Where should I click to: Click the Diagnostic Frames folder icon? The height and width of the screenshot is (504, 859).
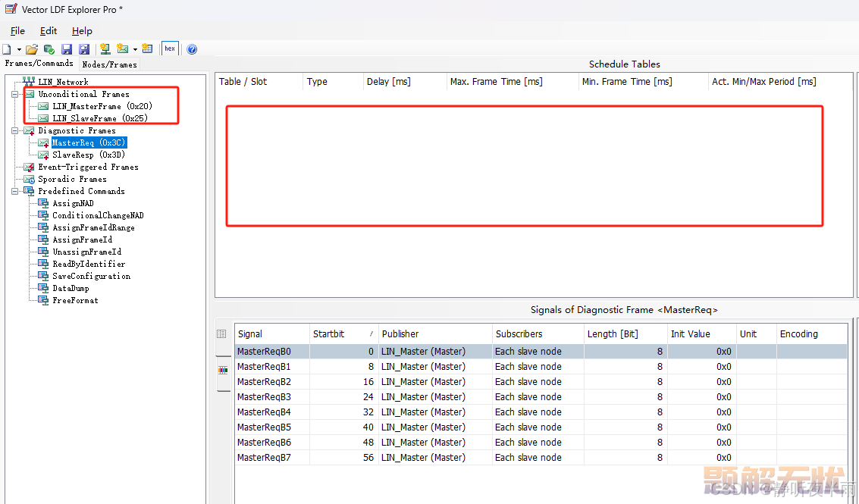(x=29, y=130)
